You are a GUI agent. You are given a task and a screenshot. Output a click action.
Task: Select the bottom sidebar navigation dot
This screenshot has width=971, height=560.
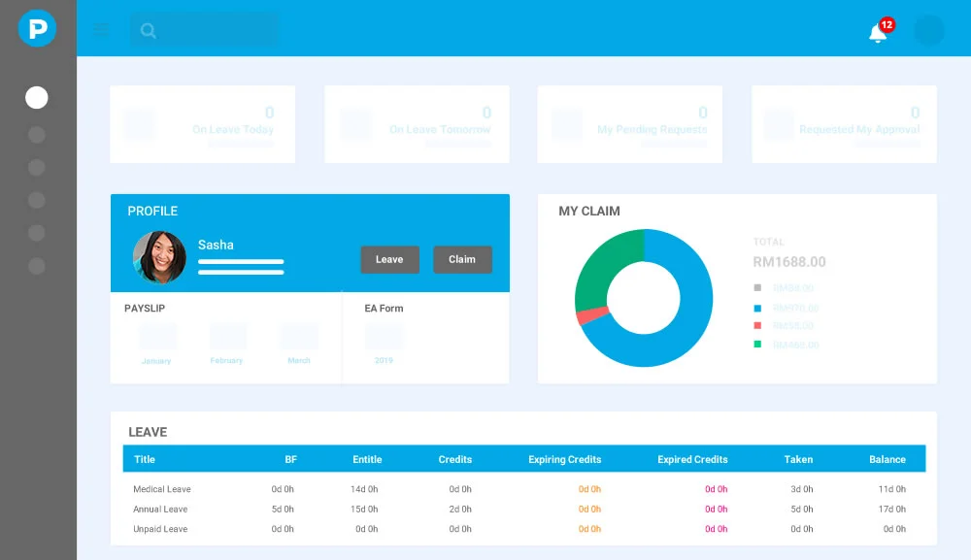tap(36, 265)
